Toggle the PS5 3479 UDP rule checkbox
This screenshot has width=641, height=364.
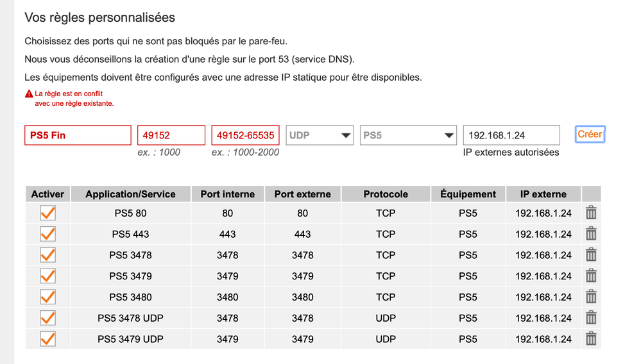click(x=47, y=338)
